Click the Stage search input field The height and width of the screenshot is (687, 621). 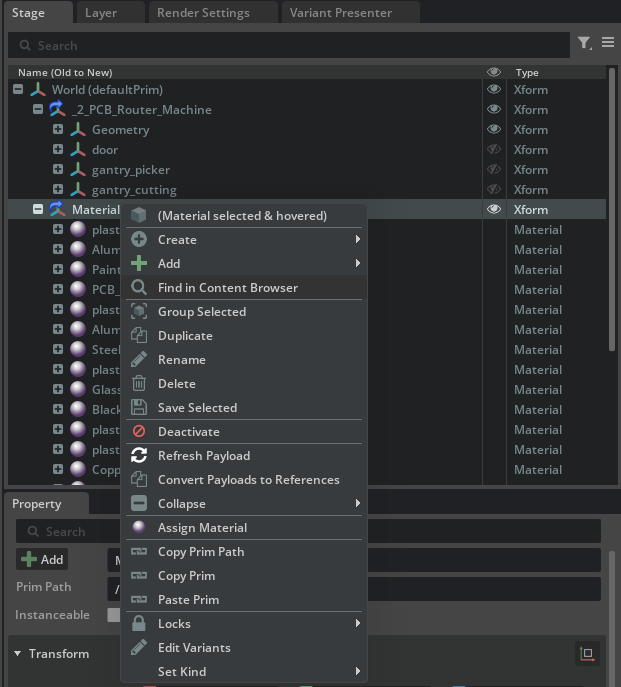(x=290, y=45)
